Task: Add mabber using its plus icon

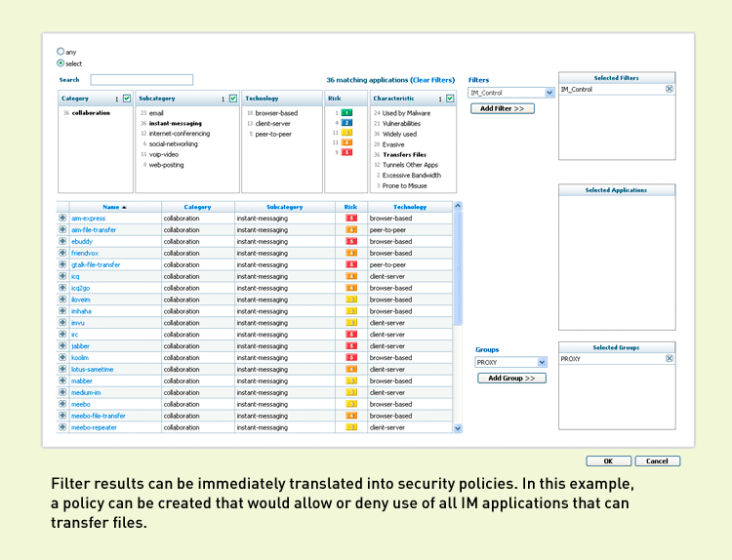Action: click(62, 380)
